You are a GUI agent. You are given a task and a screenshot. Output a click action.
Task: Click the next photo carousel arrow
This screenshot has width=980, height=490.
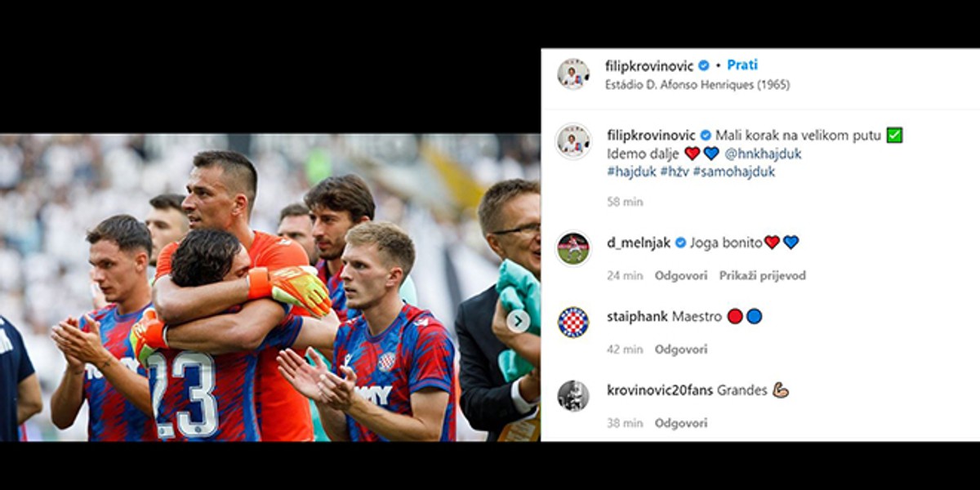518,321
